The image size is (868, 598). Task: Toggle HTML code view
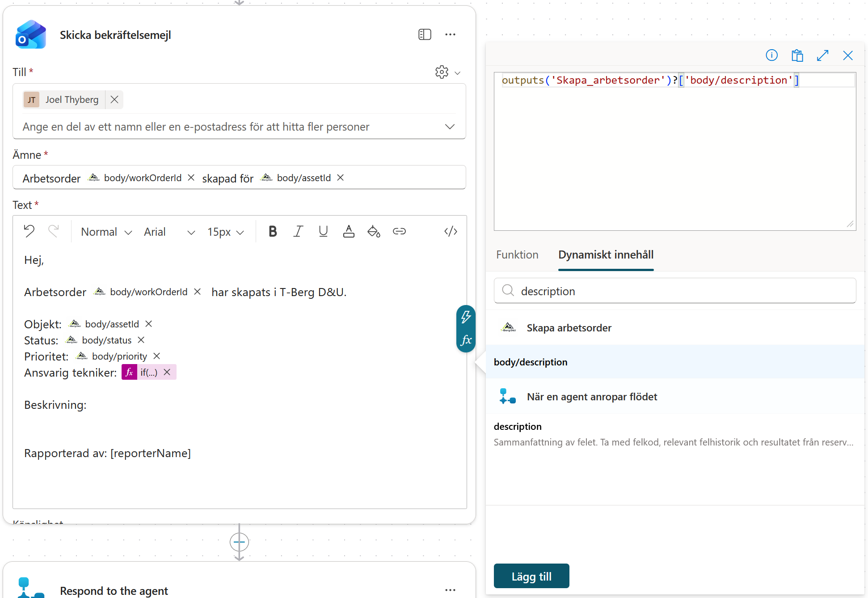click(x=451, y=231)
